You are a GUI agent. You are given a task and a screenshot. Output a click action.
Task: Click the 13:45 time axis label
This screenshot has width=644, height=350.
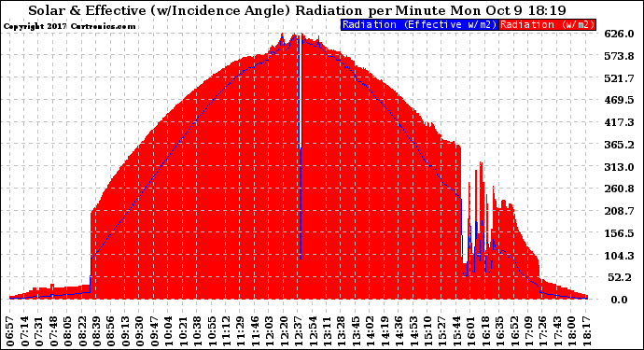click(x=357, y=331)
